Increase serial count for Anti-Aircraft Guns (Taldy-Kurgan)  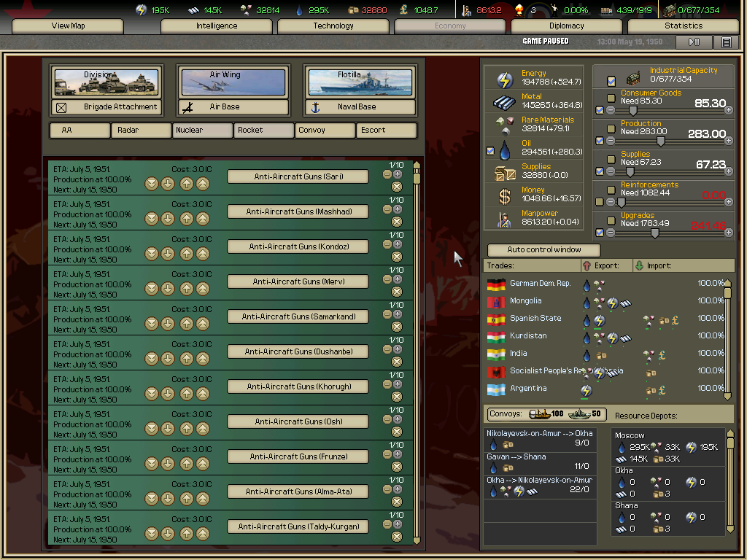(x=398, y=524)
